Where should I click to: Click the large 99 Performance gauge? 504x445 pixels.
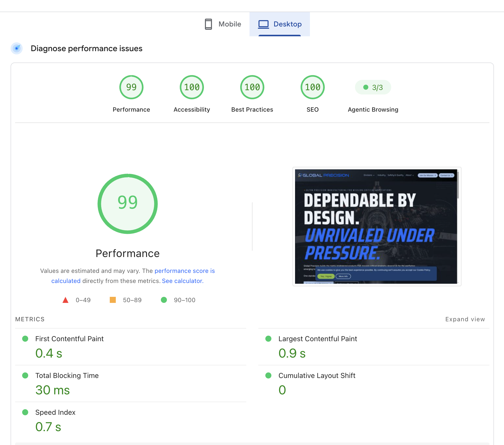pos(128,204)
